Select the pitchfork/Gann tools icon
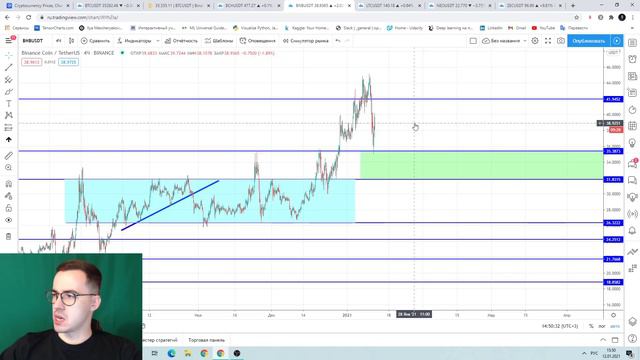 tap(9, 79)
